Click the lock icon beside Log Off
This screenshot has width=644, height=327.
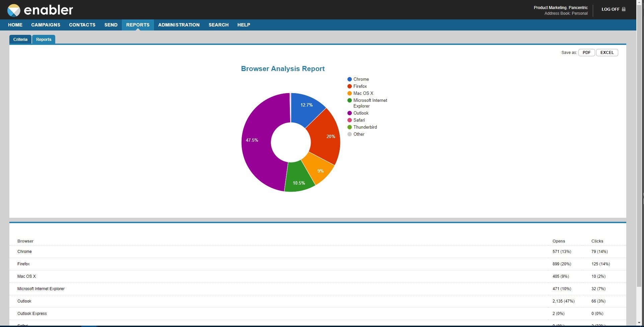pos(624,9)
